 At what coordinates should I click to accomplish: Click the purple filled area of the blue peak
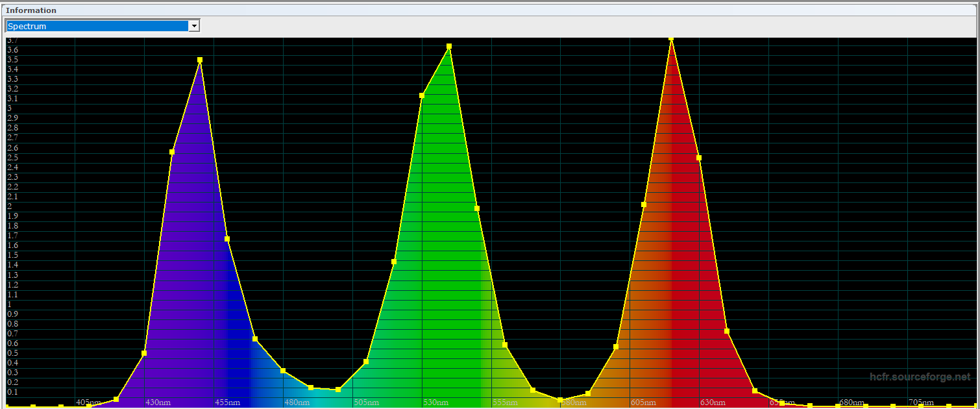188,260
